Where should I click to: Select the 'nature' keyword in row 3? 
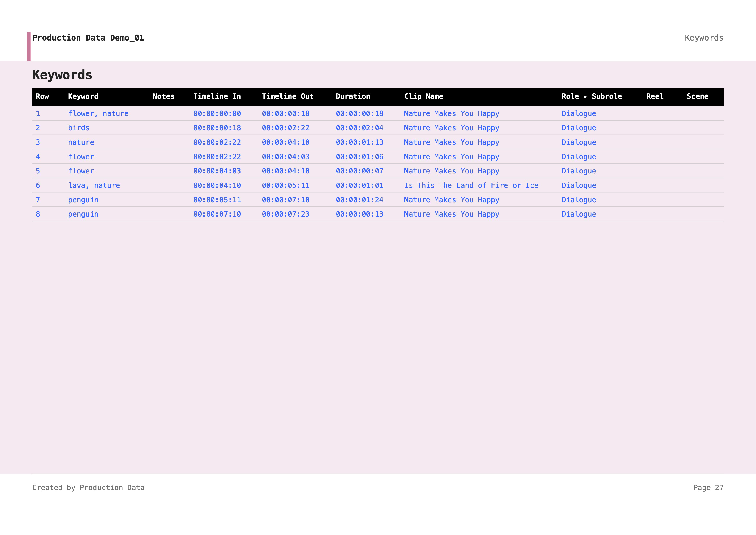coord(81,142)
